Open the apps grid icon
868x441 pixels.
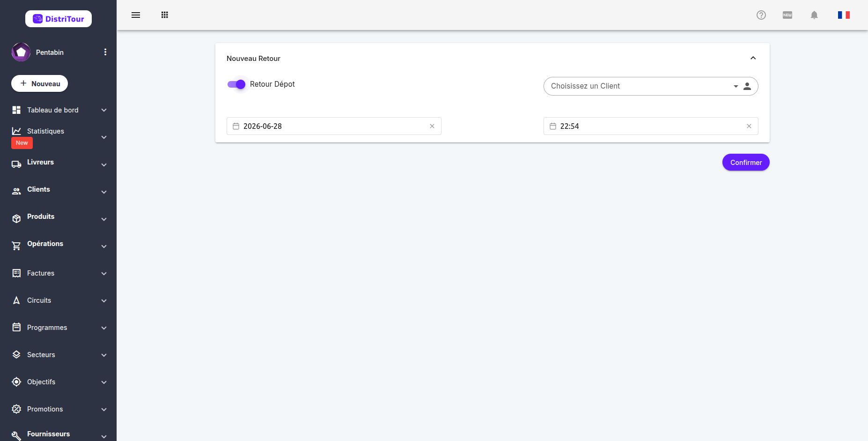tap(165, 15)
